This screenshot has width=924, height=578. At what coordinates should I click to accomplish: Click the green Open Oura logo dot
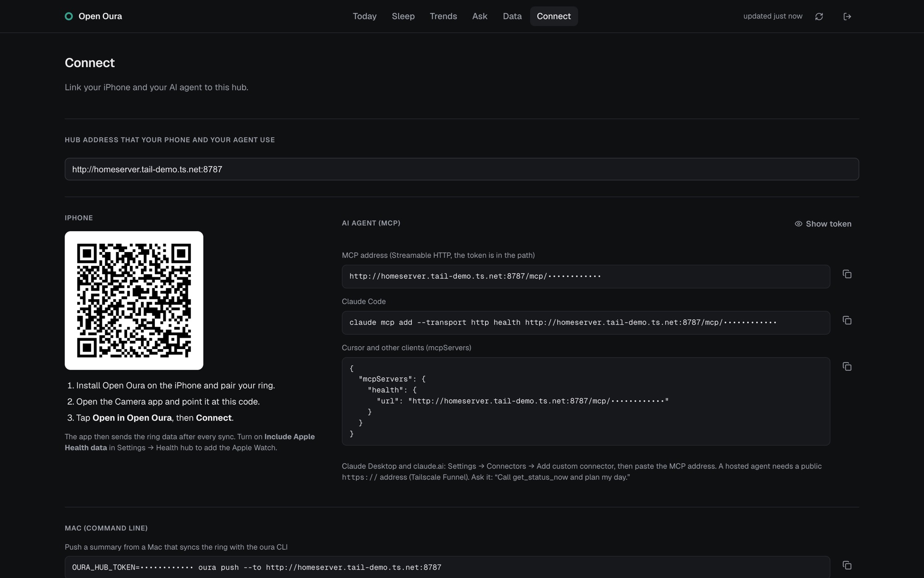[x=69, y=16]
